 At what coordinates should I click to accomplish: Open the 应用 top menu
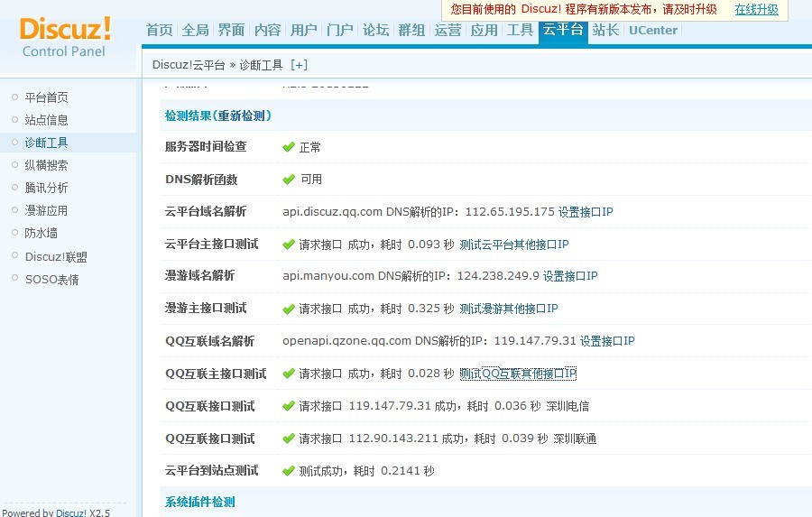(484, 30)
